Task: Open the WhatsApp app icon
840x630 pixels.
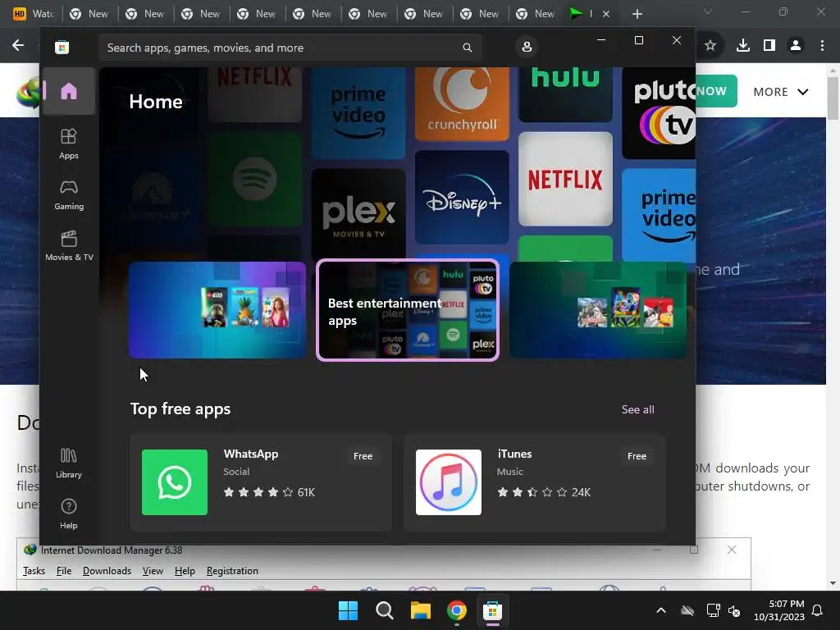Action: (175, 482)
